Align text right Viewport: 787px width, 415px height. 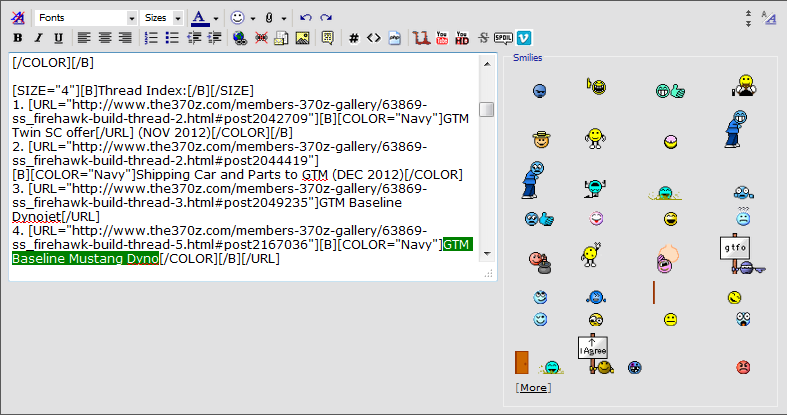click(125, 38)
